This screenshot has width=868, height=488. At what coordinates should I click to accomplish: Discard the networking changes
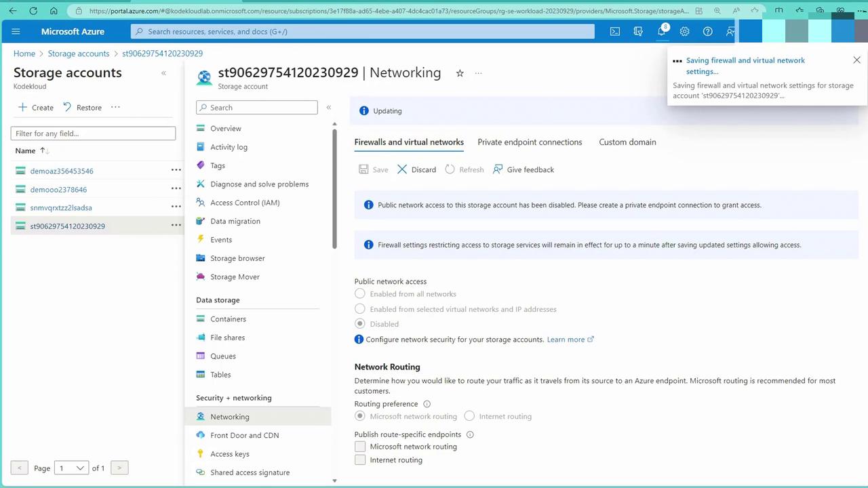coord(416,169)
